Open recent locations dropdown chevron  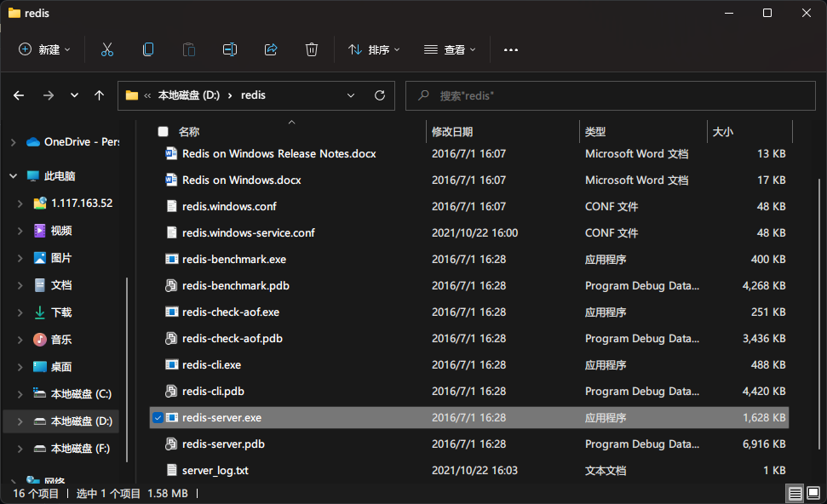[74, 95]
